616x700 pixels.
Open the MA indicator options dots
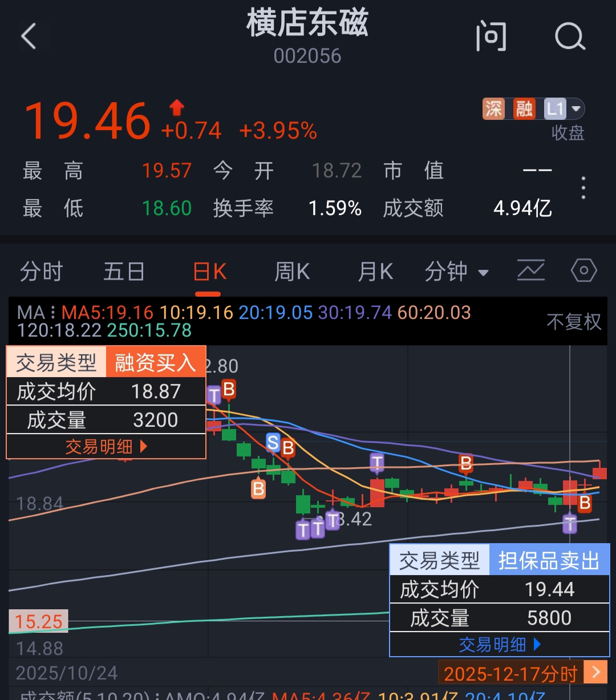[x=52, y=312]
